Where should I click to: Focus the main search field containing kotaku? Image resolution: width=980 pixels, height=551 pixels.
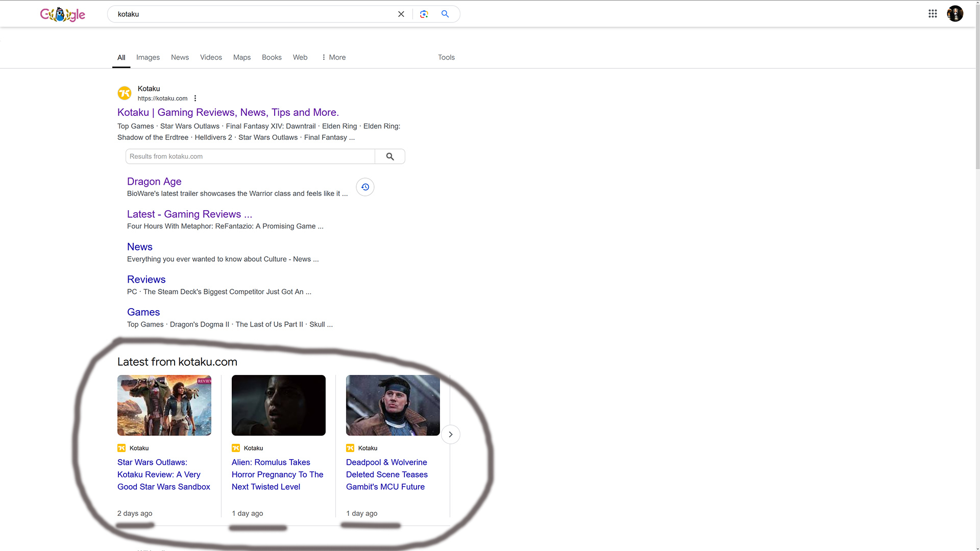(x=255, y=14)
